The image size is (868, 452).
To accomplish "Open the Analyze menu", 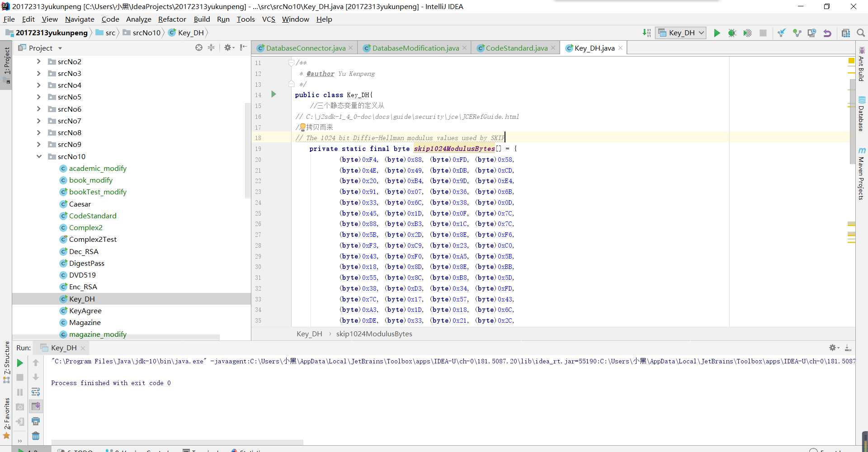I will pyautogui.click(x=138, y=19).
